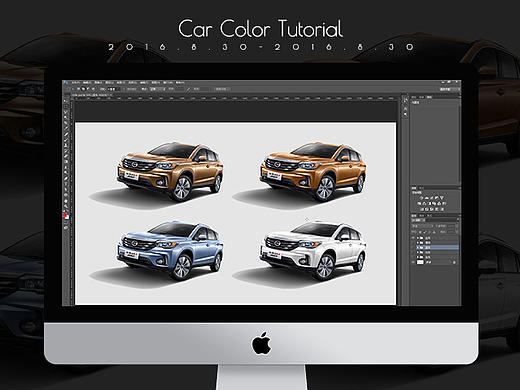This screenshot has width=520, height=390.
Task: Pick the white background color swatch
Action: (x=67, y=217)
